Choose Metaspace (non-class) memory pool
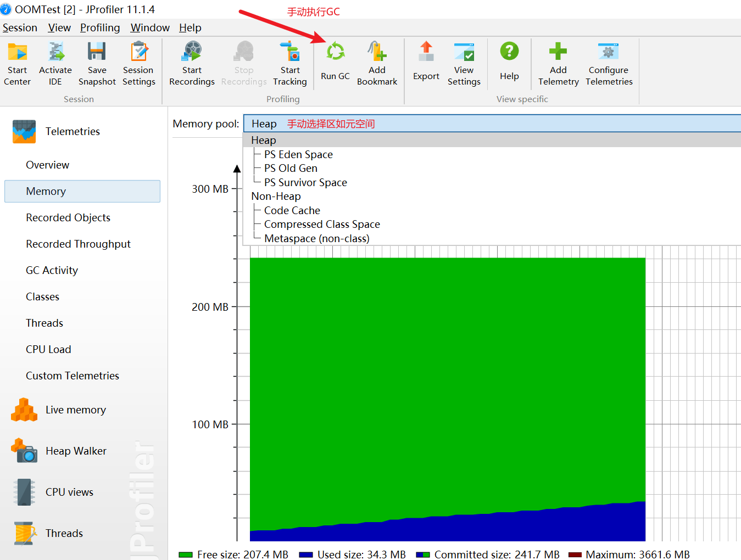Viewport: 741px width, 560px height. coord(316,239)
